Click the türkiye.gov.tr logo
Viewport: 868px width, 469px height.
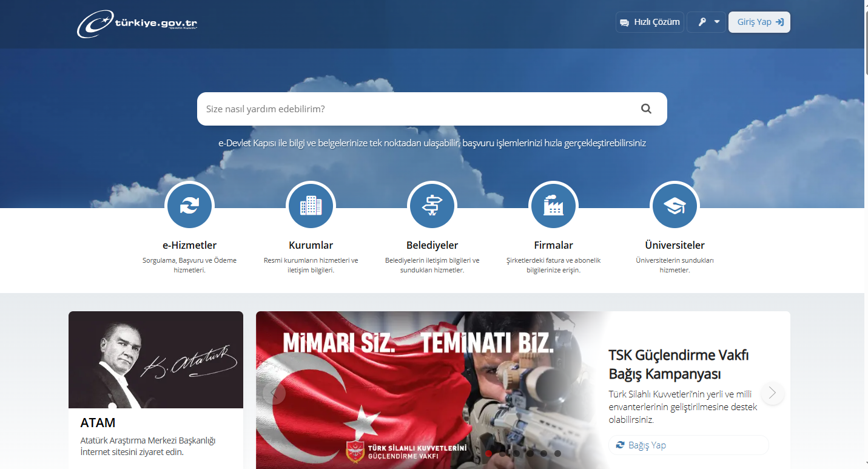click(x=136, y=24)
